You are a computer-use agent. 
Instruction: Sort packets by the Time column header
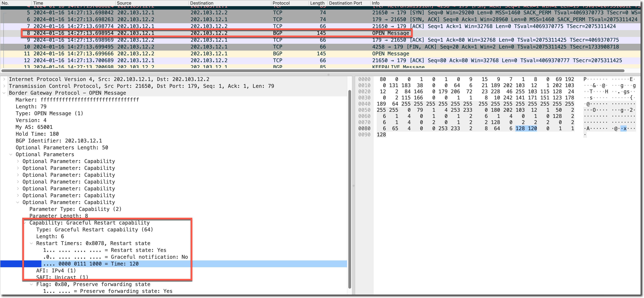(38, 3)
